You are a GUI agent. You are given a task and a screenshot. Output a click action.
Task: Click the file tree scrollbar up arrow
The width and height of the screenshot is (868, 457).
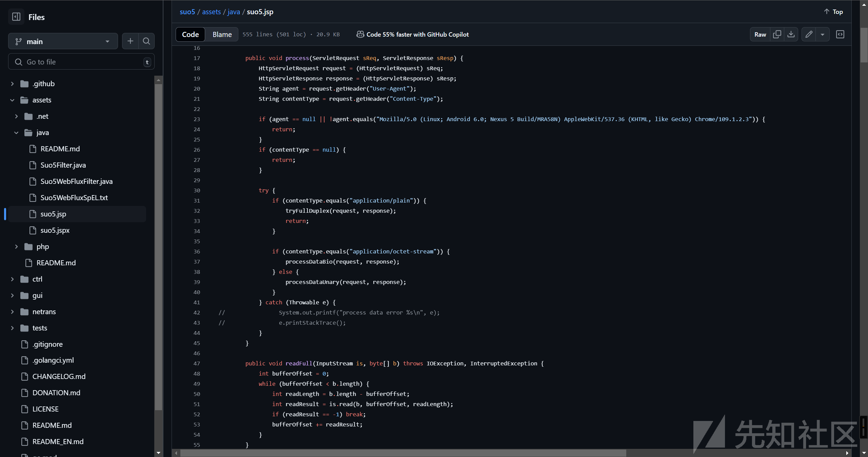pyautogui.click(x=158, y=80)
